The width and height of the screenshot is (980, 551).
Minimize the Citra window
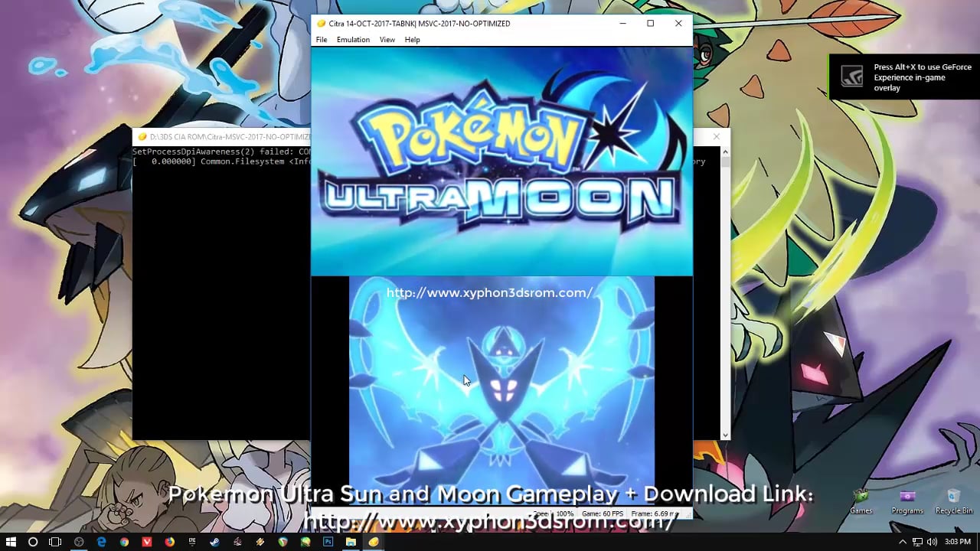click(622, 24)
